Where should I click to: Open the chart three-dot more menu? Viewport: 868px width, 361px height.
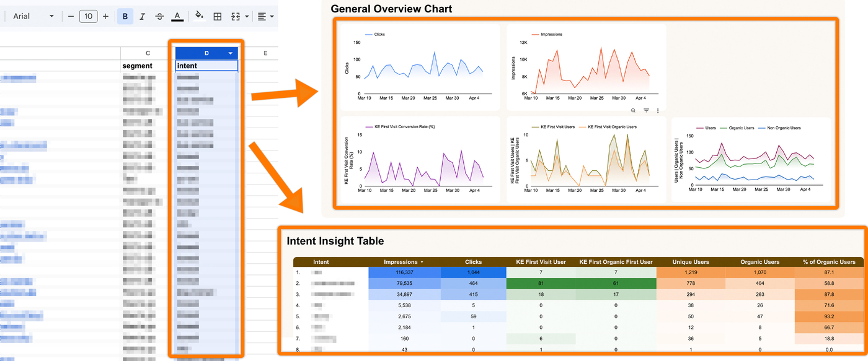[658, 110]
